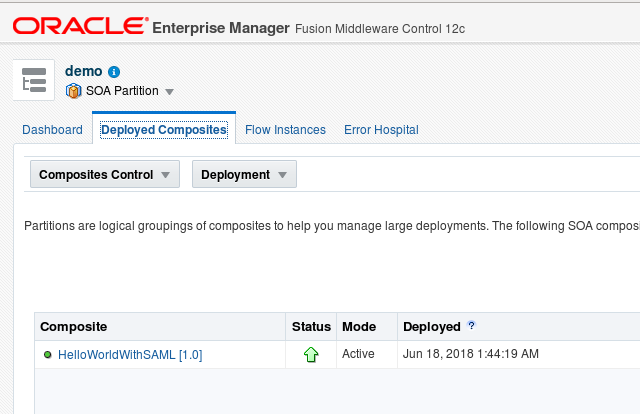The width and height of the screenshot is (640, 414).
Task: Click the green dot beside HelloWorldWithSAML
Action: click(47, 354)
